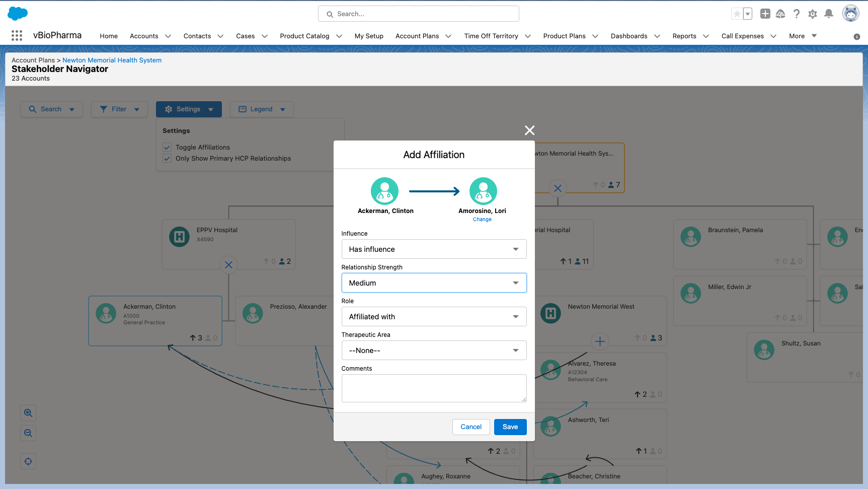The height and width of the screenshot is (489, 868).
Task: Click the recenter crosshair icon
Action: pos(28,461)
